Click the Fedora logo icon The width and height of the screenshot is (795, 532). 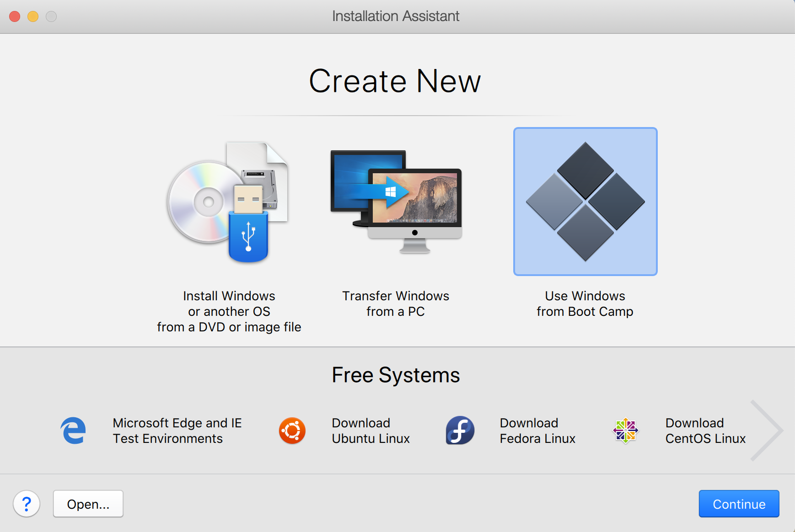tap(460, 431)
